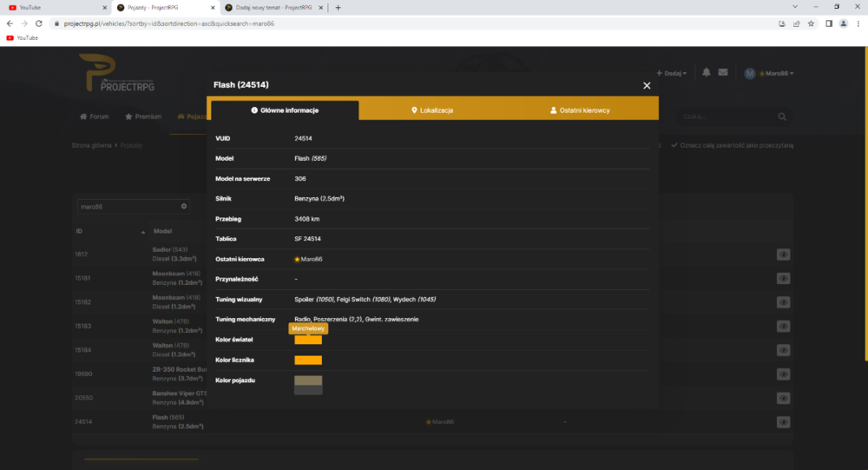Click the search magnifier icon
The width and height of the screenshot is (868, 470).
782,116
